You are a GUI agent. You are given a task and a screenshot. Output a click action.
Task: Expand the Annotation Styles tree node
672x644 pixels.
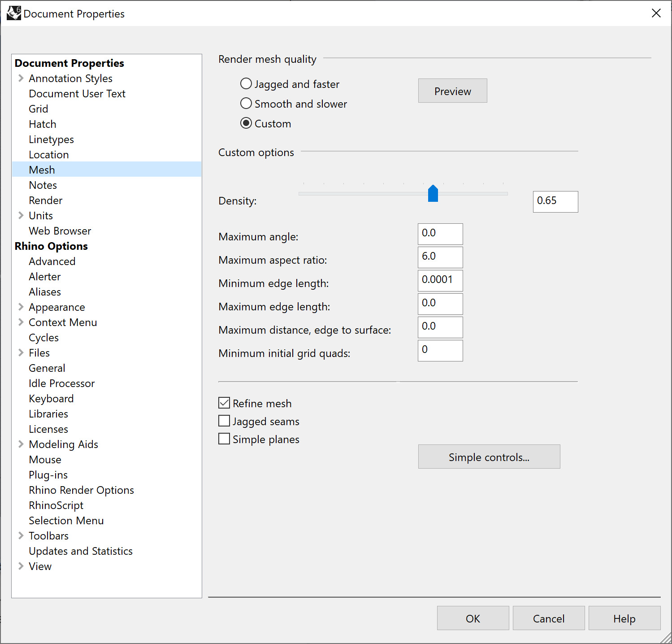pyautogui.click(x=21, y=78)
